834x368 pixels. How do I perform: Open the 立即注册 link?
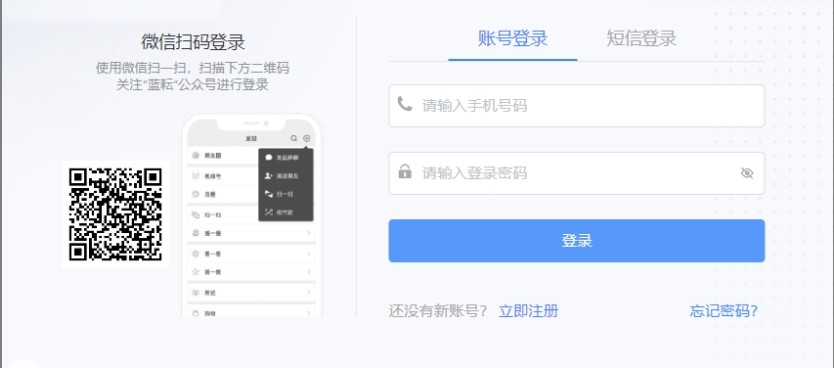tap(528, 311)
